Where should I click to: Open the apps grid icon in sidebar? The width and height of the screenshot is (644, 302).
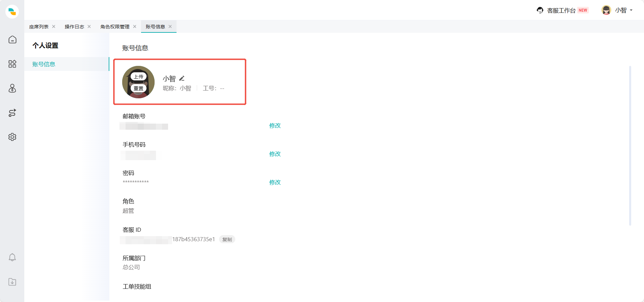tap(12, 64)
